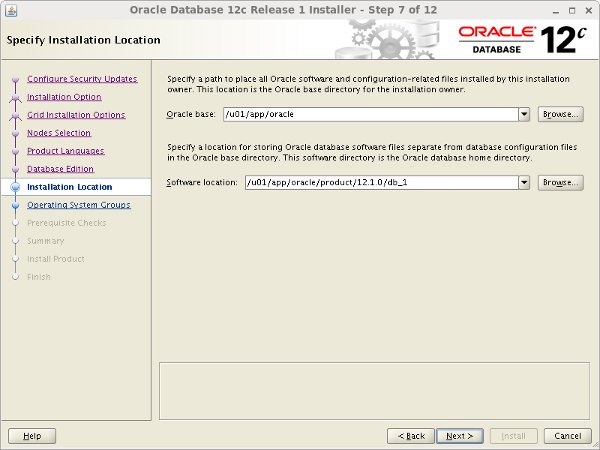
Task: Click the 'Specify Installation Location' heading
Action: (x=83, y=40)
